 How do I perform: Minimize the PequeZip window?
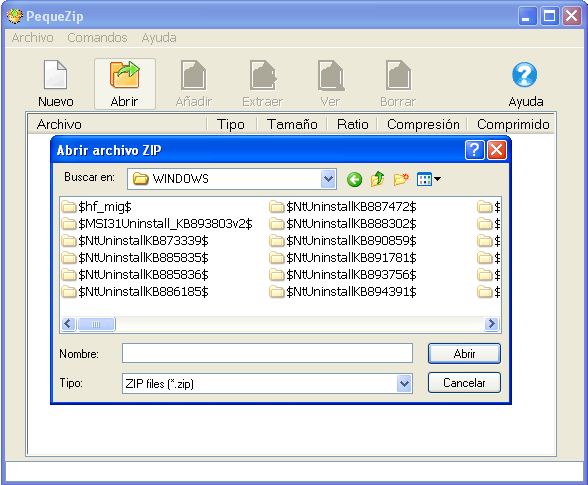527,16
